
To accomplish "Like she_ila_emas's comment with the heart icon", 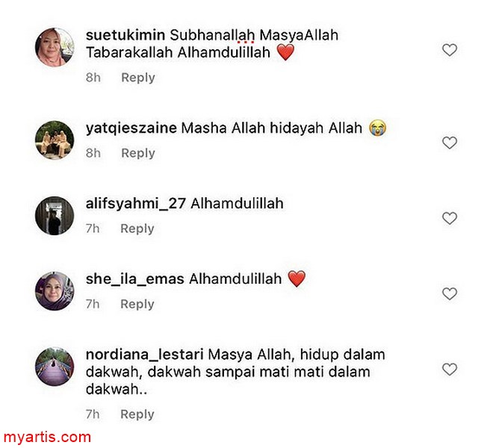I will click(x=450, y=294).
